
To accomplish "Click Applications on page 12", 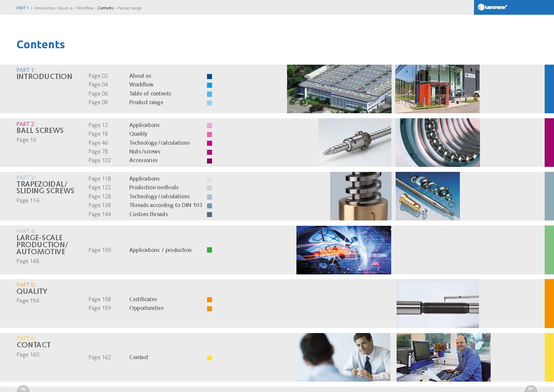I will [x=144, y=125].
